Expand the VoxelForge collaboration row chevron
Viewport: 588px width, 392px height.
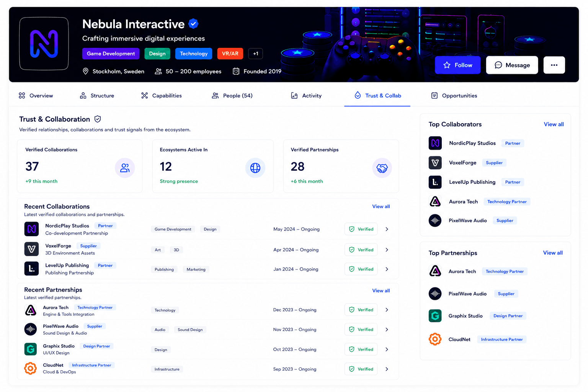pos(387,250)
